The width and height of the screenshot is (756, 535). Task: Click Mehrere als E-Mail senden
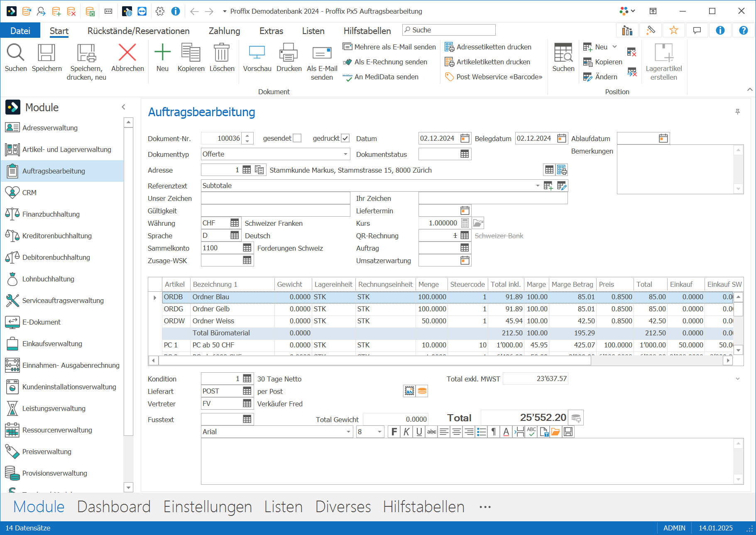[x=389, y=47]
